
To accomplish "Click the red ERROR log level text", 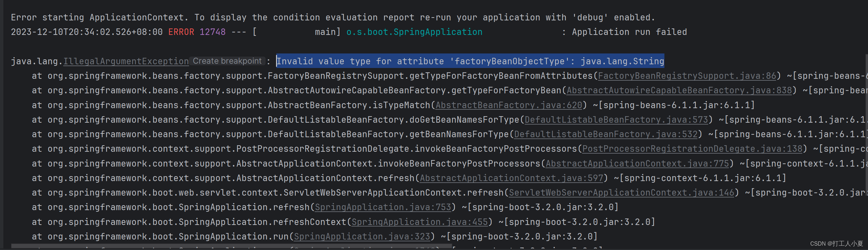I will [x=181, y=32].
